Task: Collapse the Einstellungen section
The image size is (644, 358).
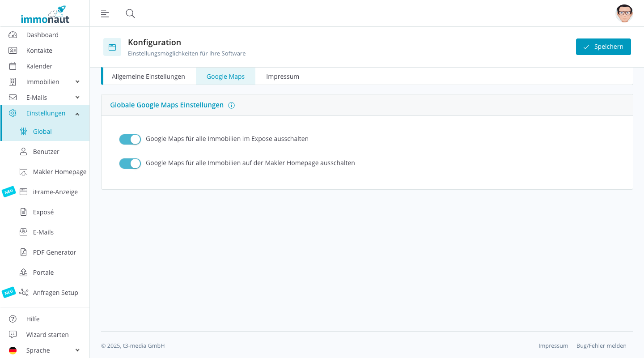Action: (77, 114)
